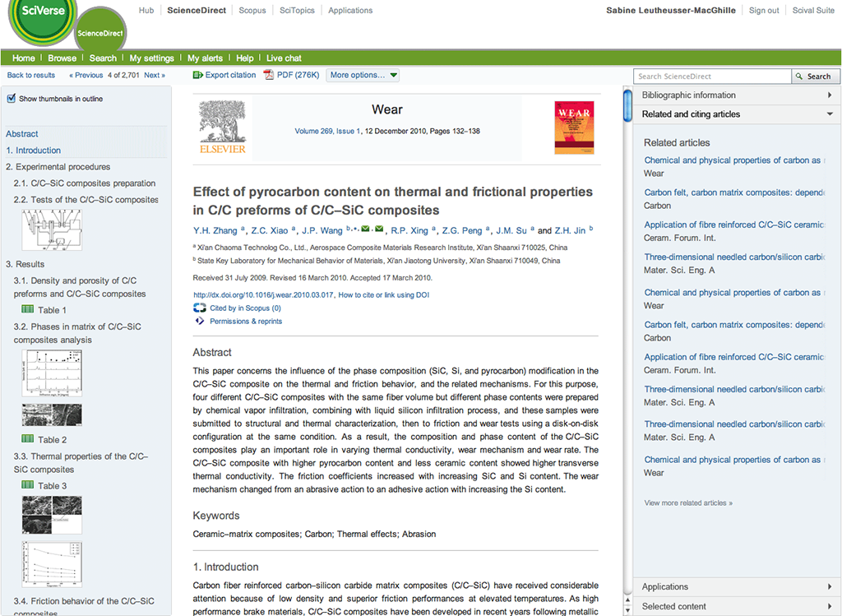Jump to 1. Introduction in the outline
Viewport: 842px width, 616px height.
point(33,151)
